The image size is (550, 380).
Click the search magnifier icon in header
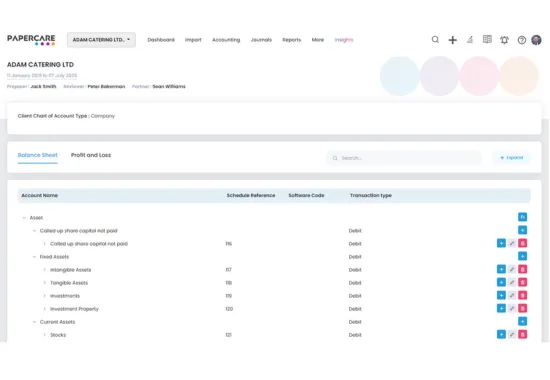[435, 40]
